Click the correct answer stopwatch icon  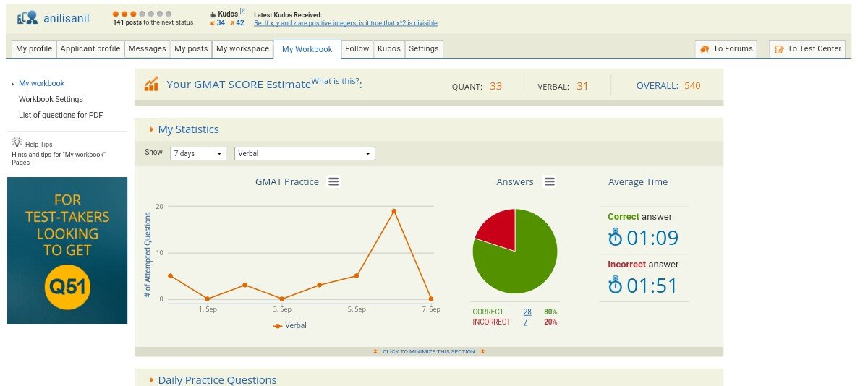(x=615, y=238)
